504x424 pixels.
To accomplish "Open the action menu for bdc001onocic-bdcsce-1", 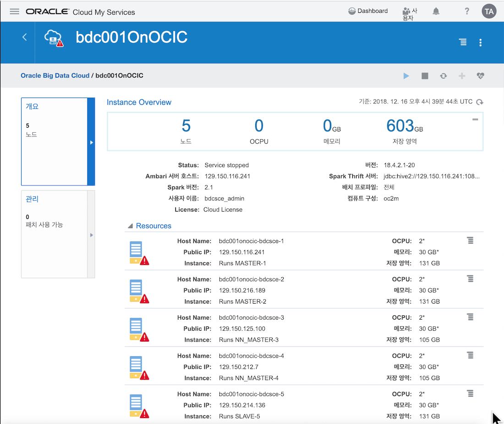I will tap(470, 240).
